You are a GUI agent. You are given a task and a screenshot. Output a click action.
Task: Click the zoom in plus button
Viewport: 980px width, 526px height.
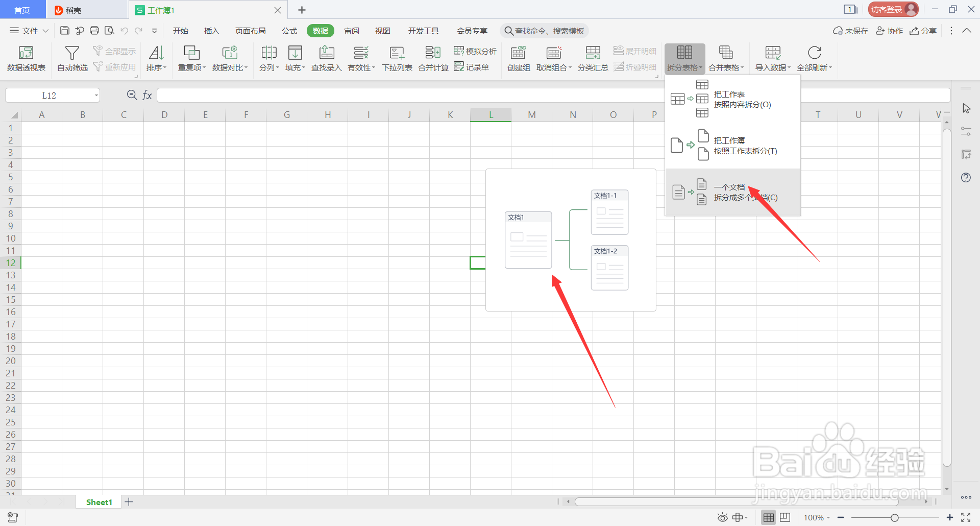pyautogui.click(x=950, y=517)
